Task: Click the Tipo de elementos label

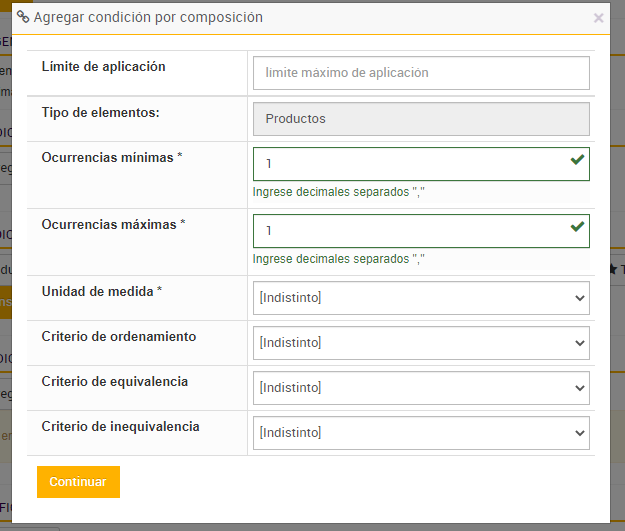Action: [101, 112]
